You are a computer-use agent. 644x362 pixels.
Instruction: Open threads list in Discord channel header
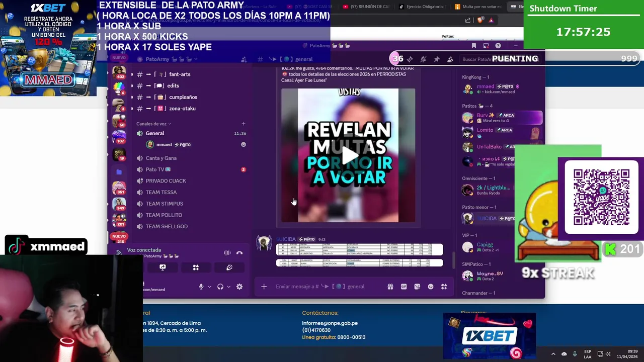[410, 59]
